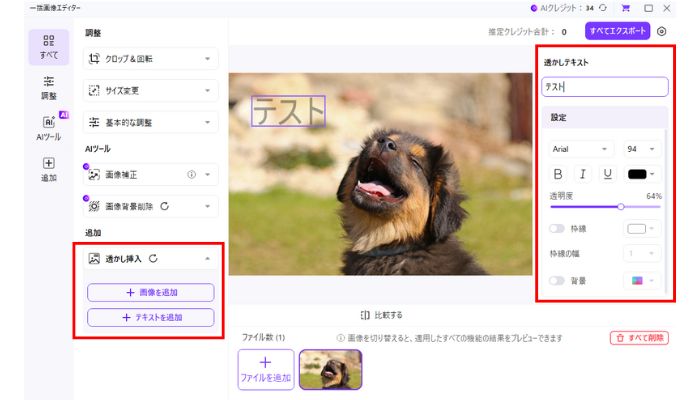Toggle bold formatting for watermark text
700x400 pixels.
558,174
